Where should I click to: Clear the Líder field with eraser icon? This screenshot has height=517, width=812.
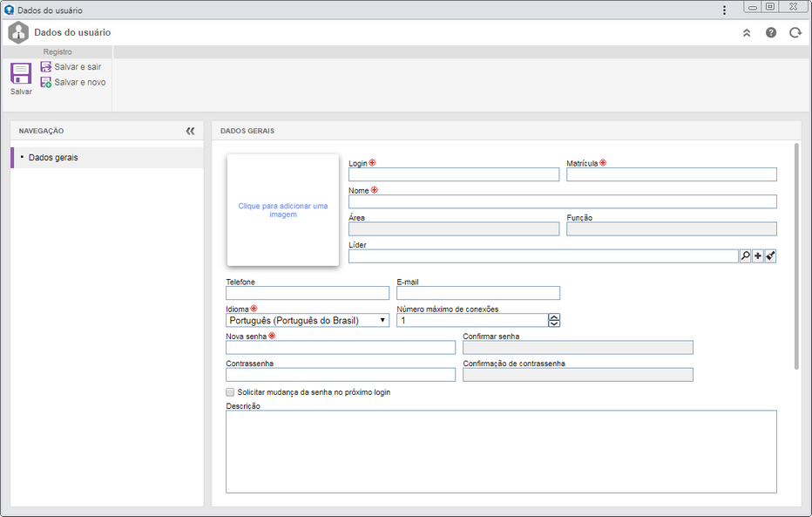point(770,256)
